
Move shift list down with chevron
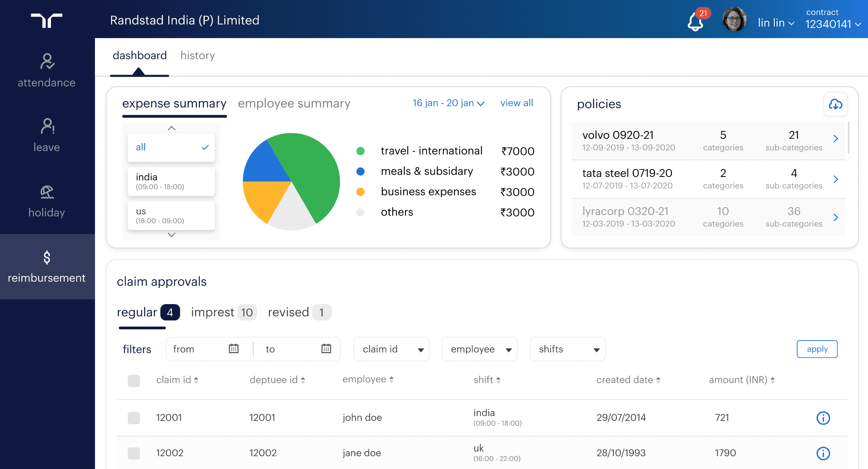click(x=172, y=235)
